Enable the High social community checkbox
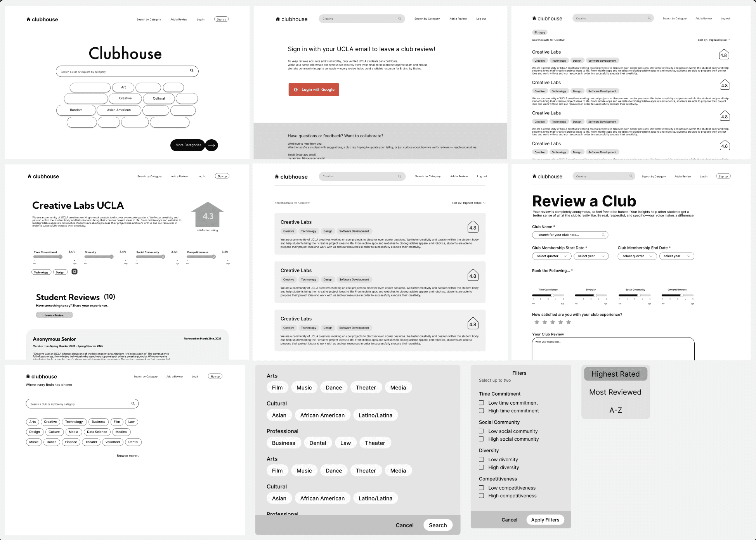 pos(481,439)
